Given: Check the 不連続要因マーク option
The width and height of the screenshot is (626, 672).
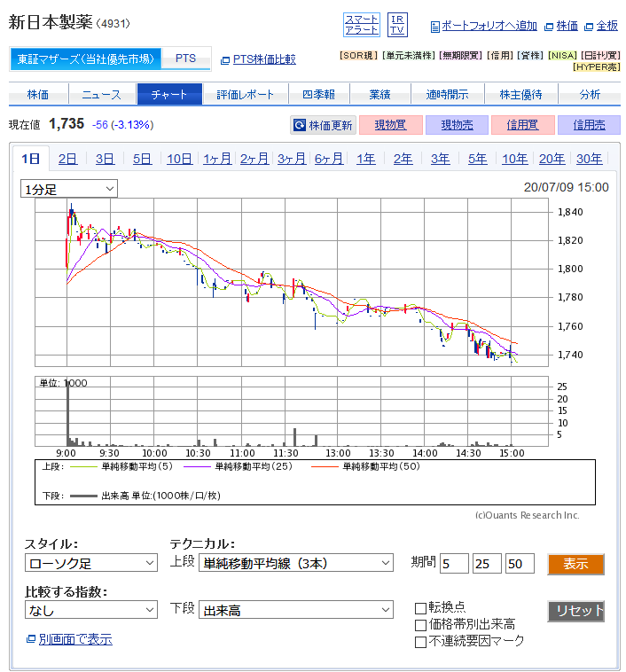Looking at the screenshot, I should tap(421, 641).
